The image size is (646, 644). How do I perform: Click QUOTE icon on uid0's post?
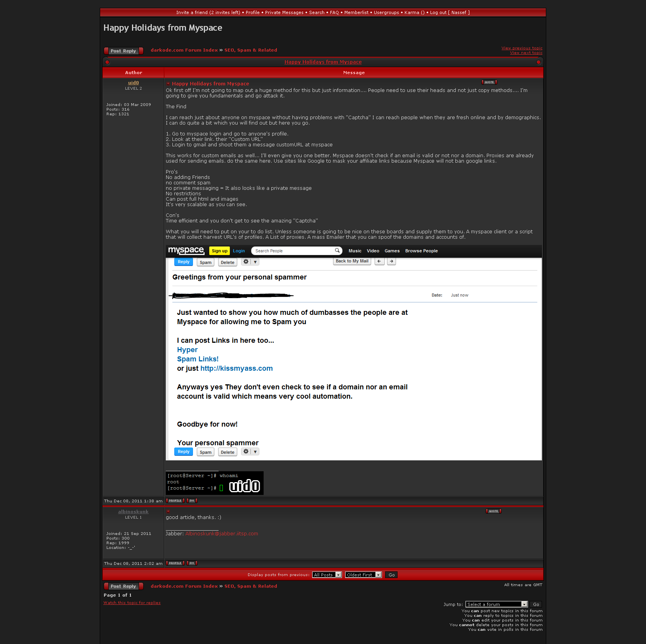tap(489, 82)
